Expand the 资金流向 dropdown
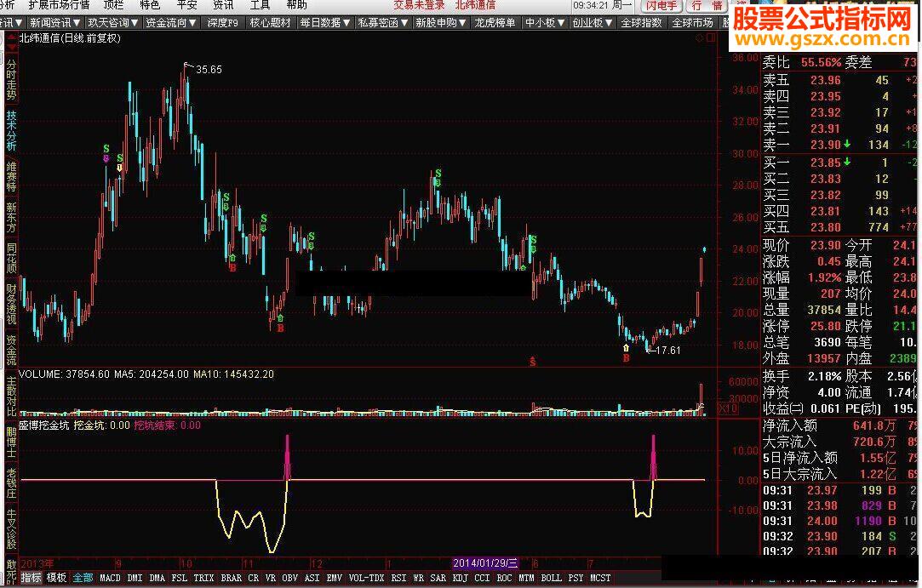The height and width of the screenshot is (588, 922). pyautogui.click(x=171, y=23)
